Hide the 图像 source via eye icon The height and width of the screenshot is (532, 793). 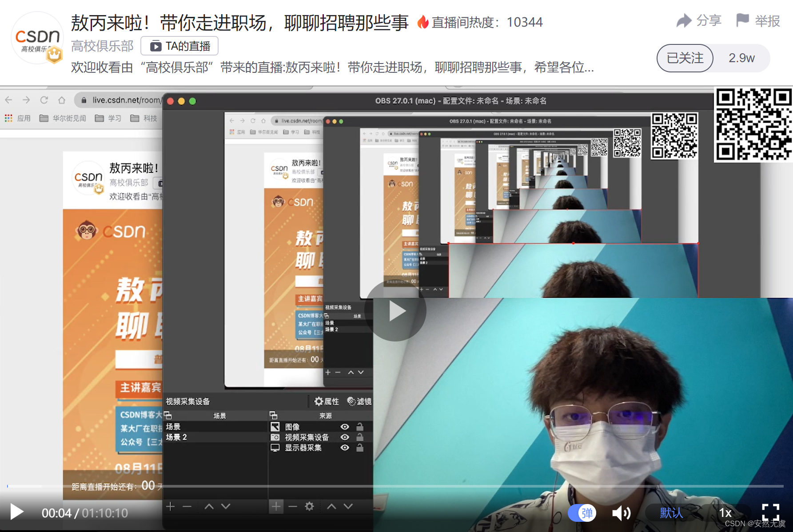coord(345,427)
